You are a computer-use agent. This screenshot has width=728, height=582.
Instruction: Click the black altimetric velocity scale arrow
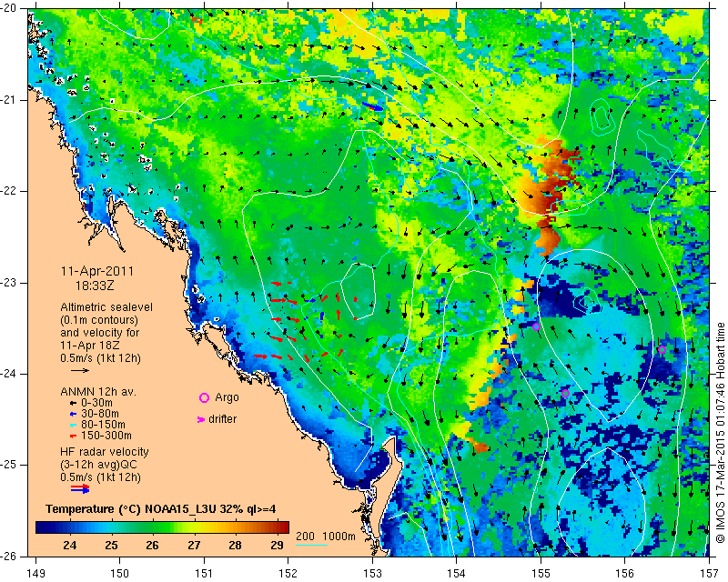coord(80,370)
